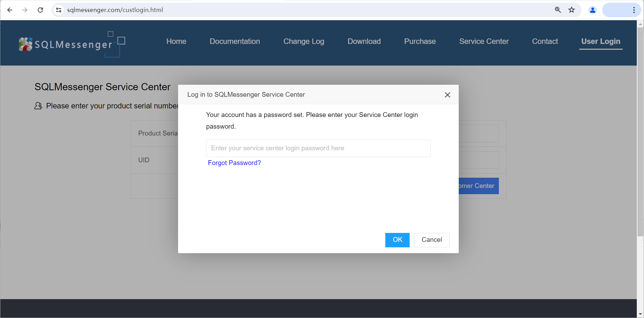
Task: Open the Documentation menu item
Action: (x=235, y=42)
